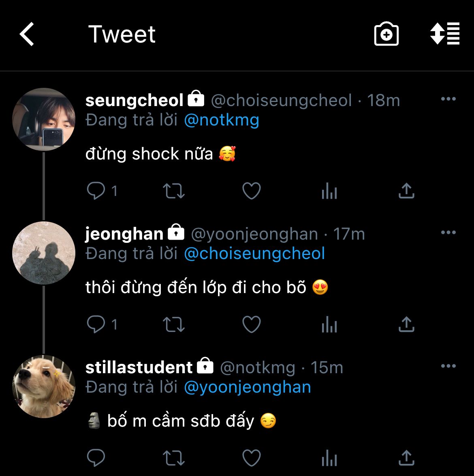Open the @notkmg mention link

coord(221,120)
